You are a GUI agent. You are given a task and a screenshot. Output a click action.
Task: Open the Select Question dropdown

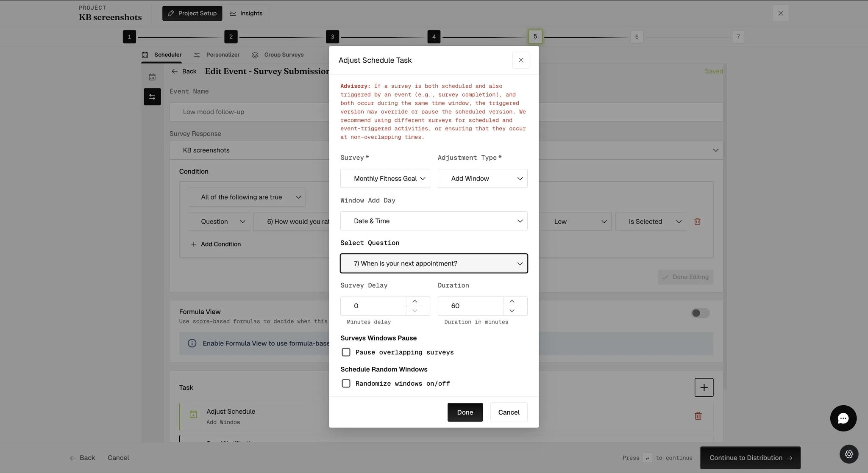click(x=434, y=263)
